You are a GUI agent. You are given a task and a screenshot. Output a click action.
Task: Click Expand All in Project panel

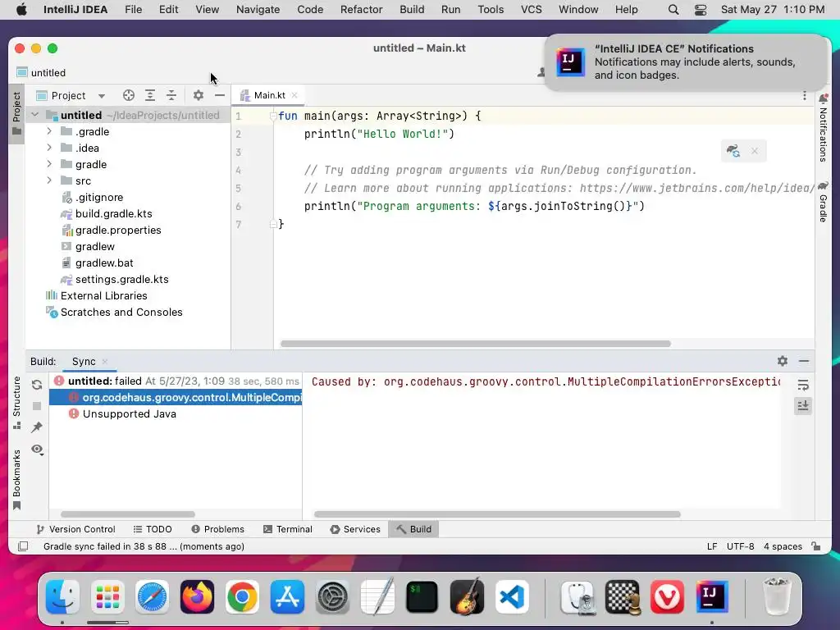(x=150, y=95)
